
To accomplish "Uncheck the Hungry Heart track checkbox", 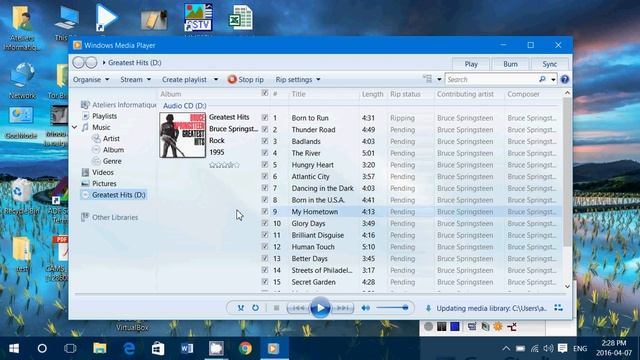I will [265, 164].
